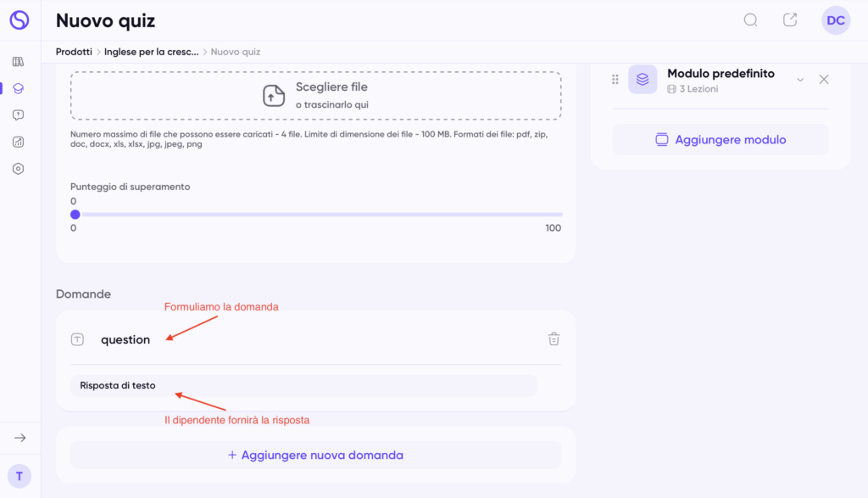Expand the Modulo predefinito chevron
Viewport: 868px width, 498px height.
coord(799,80)
